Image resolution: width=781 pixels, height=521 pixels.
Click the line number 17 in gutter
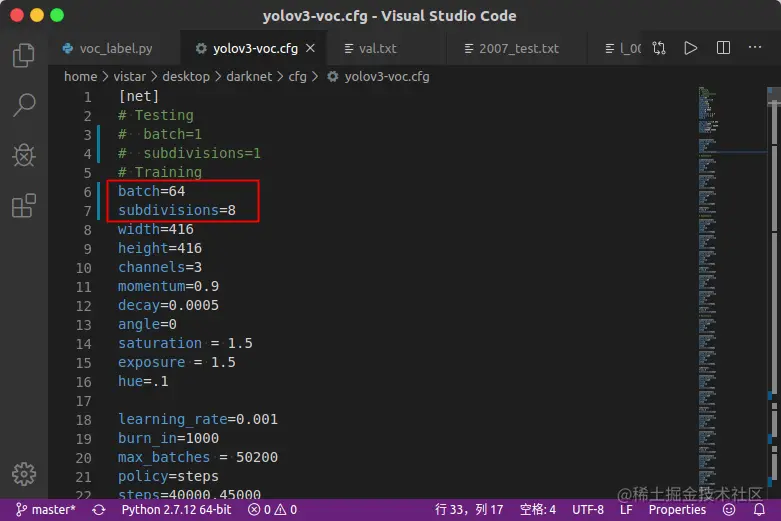[84, 401]
